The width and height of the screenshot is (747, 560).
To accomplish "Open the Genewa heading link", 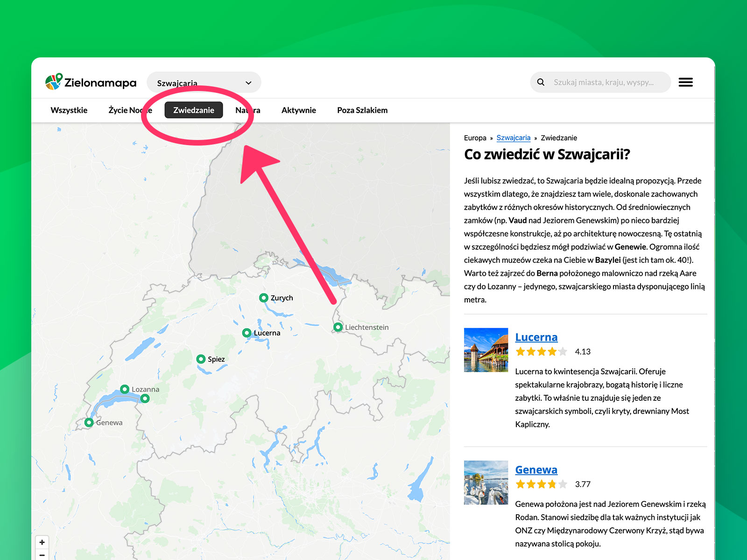I will 536,469.
